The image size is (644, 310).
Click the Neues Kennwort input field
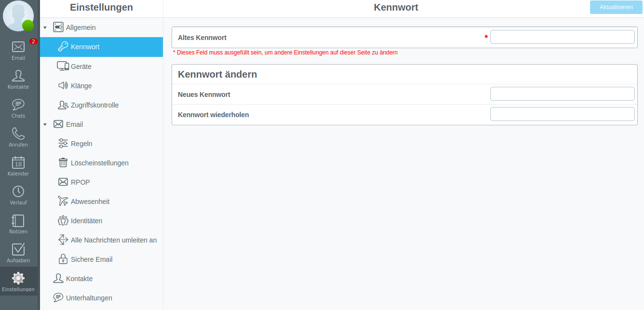[x=562, y=94]
